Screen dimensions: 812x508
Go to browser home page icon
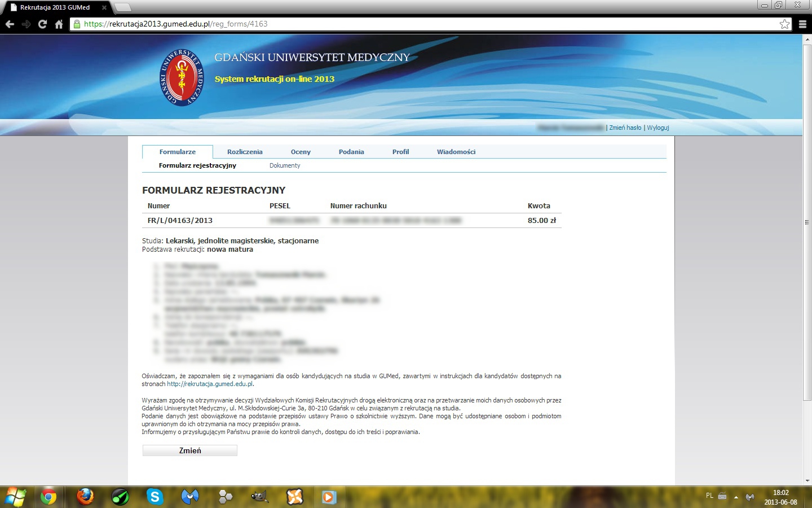(59, 24)
